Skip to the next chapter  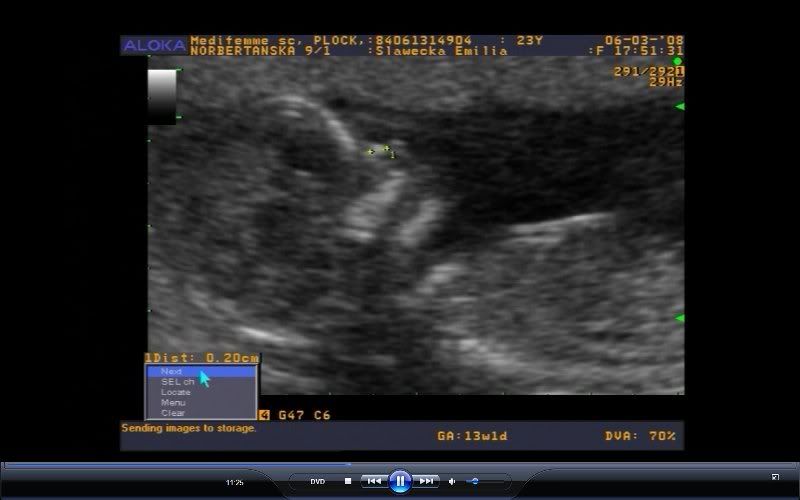427,481
